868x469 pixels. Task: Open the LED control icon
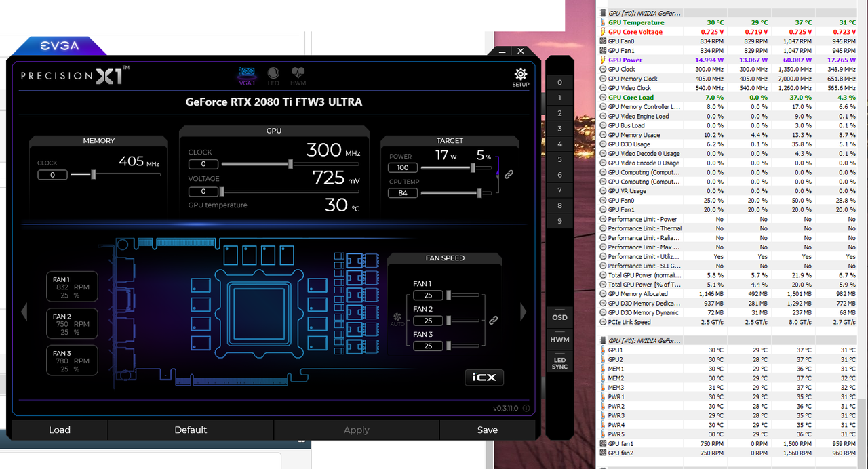point(273,75)
